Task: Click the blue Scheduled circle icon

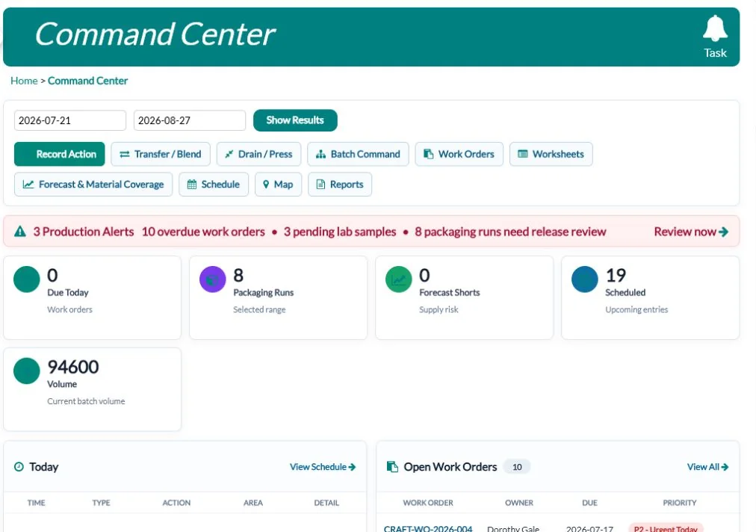Action: [x=585, y=279]
